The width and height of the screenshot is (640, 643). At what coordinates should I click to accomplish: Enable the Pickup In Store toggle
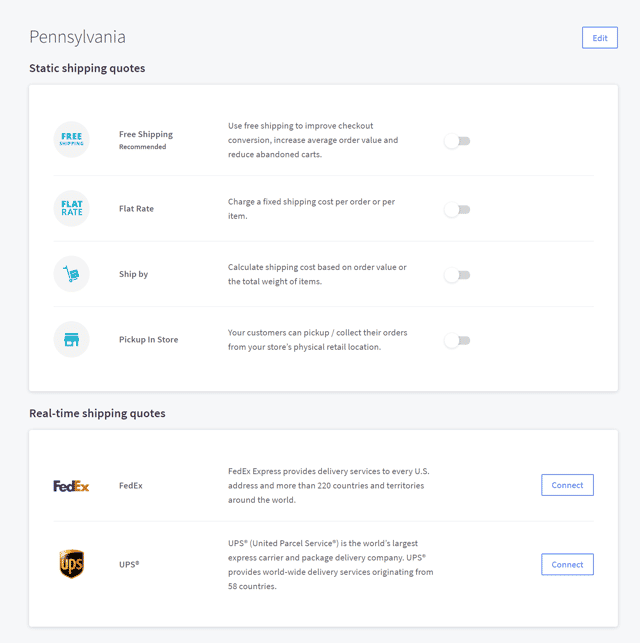point(457,340)
